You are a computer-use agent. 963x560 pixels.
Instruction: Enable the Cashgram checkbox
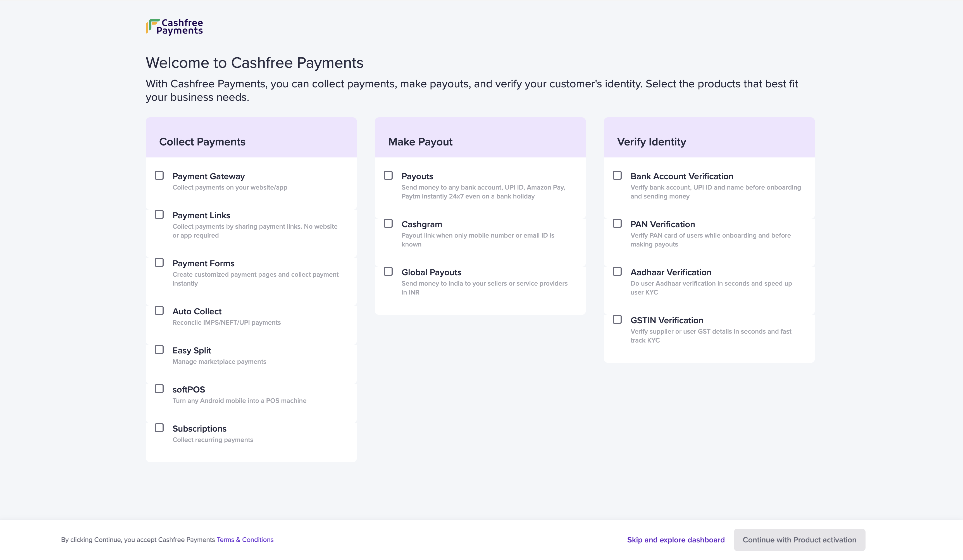tap(388, 223)
